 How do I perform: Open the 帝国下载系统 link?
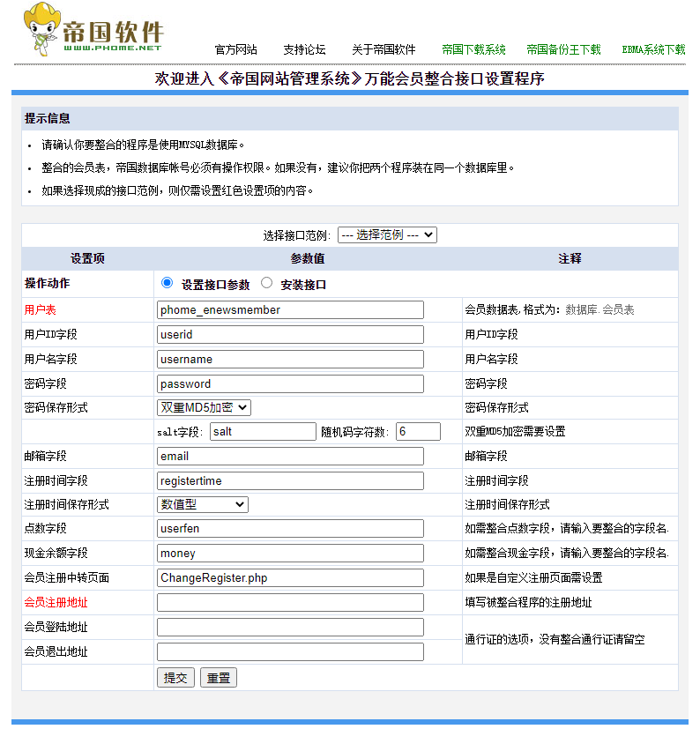(473, 49)
